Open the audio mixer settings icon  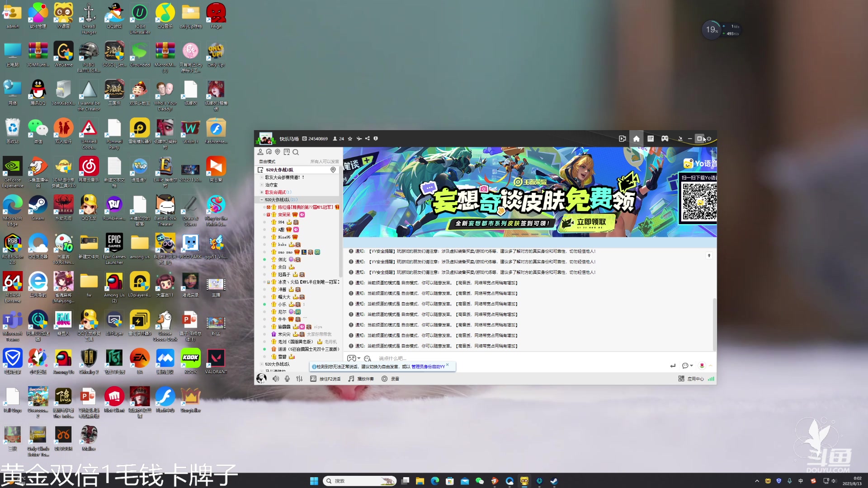click(299, 379)
